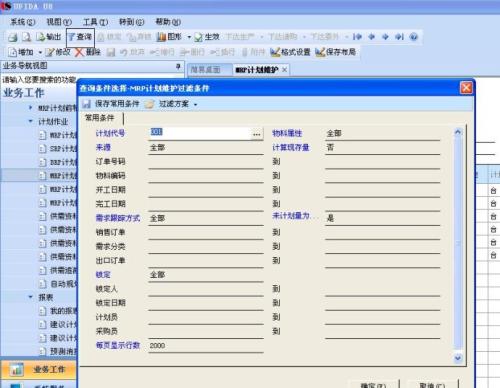Open the dropdown arrow beside 增加
This screenshot has height=388, width=500.
pyautogui.click(x=40, y=52)
